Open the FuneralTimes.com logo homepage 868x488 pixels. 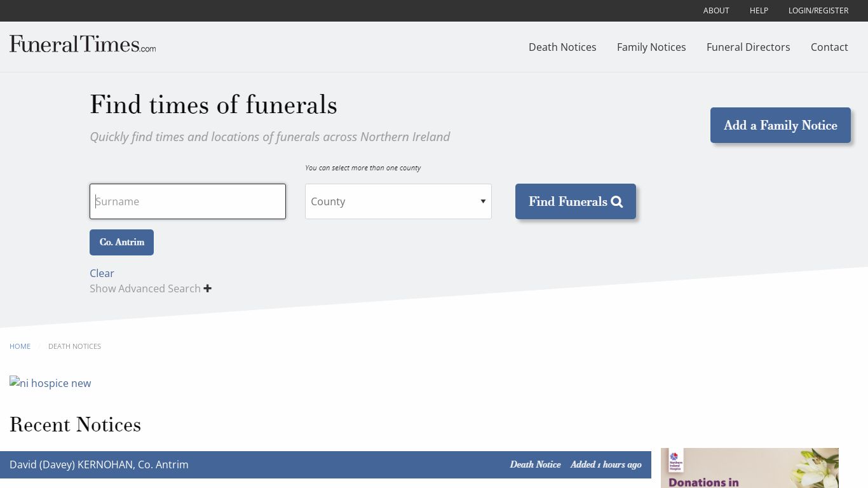coord(83,44)
